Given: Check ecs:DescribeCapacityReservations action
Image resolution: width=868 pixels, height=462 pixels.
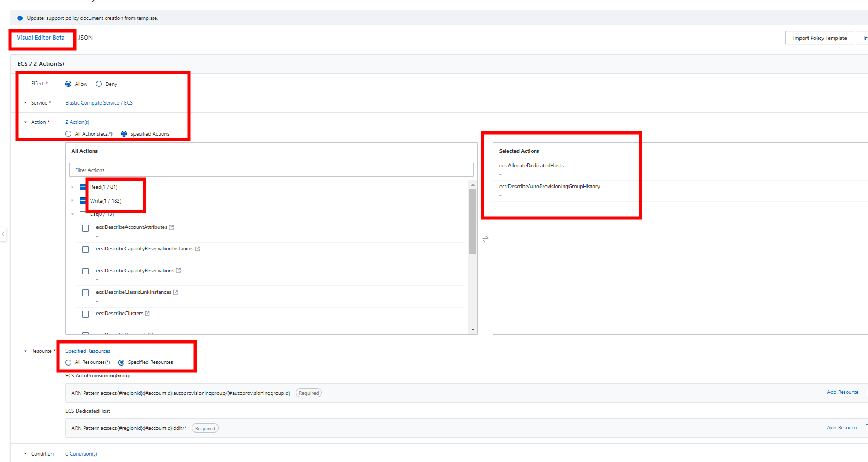Looking at the screenshot, I should pyautogui.click(x=85, y=271).
